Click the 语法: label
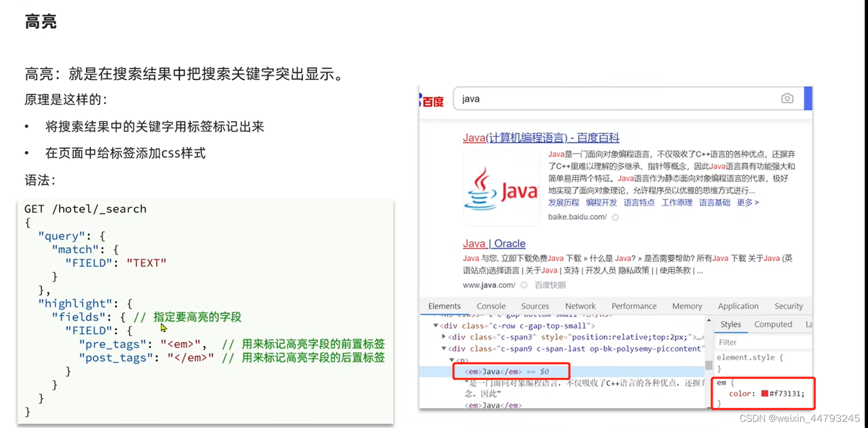The image size is (868, 428). [40, 180]
